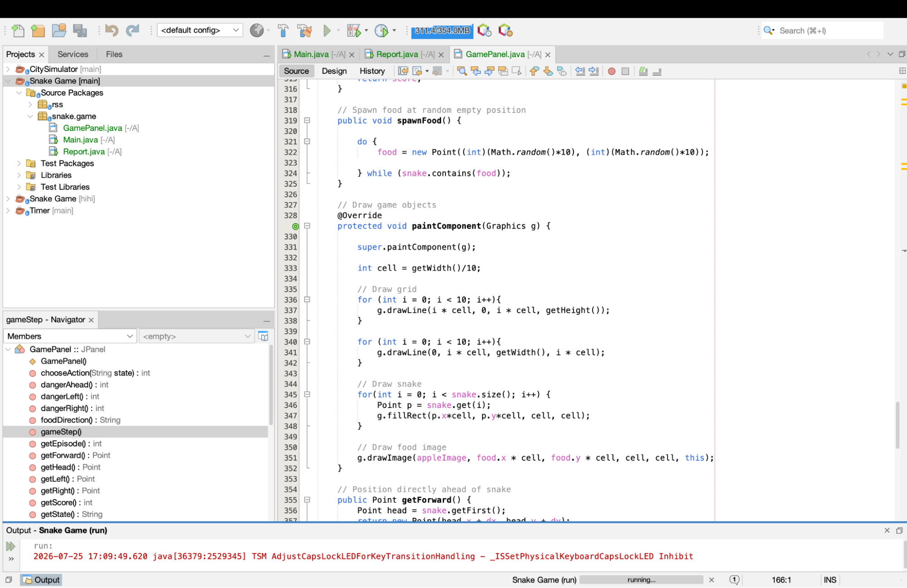Screen dimensions: 907x588
Task: Click the profiler telemetry icon with the clock badge
Action: coord(485,30)
